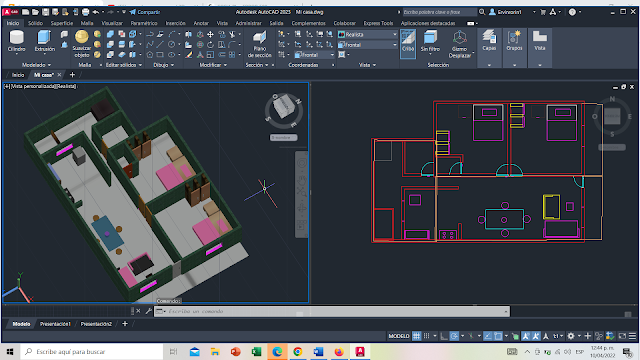The image size is (640, 360).
Task: Click the Sin filtro selection icon
Action: coord(430,41)
